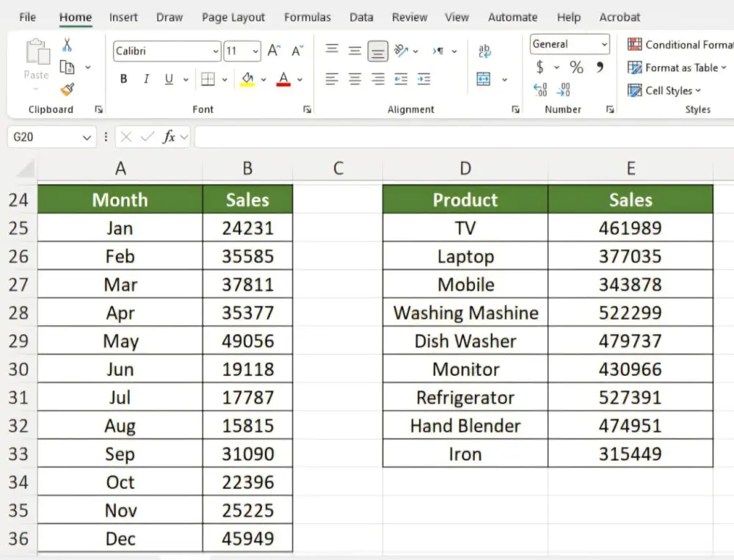Click Decrease Decimal icon

(x=564, y=90)
